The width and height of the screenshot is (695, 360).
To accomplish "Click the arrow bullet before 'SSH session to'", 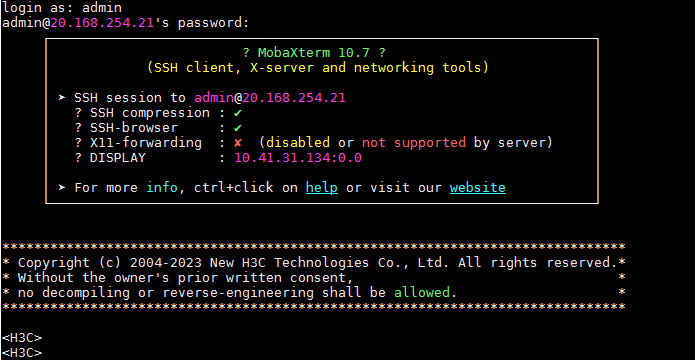I will point(62,98).
